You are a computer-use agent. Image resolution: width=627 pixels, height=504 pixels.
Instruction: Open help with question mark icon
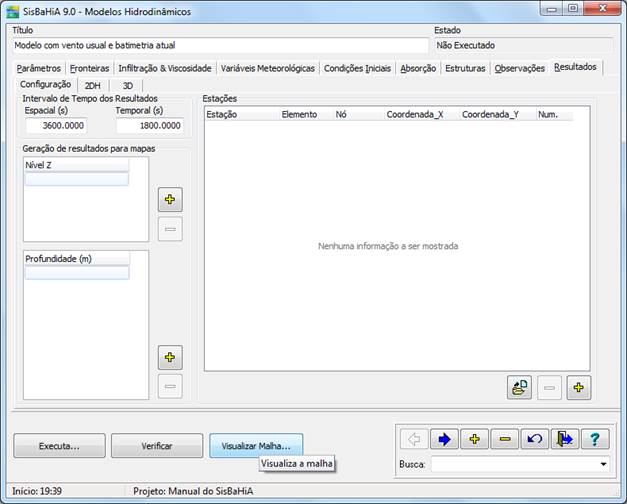tap(595, 439)
